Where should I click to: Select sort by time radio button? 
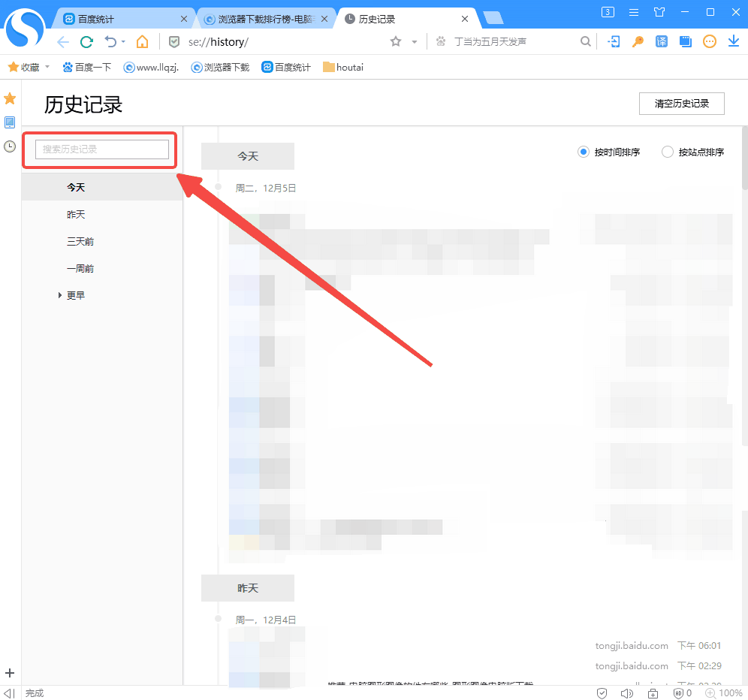click(x=583, y=152)
